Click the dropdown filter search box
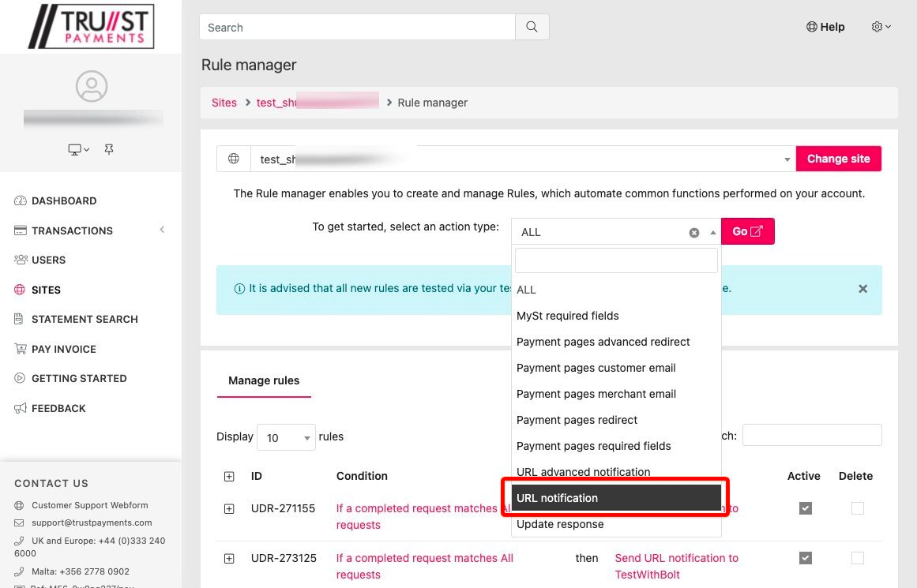 [x=616, y=260]
